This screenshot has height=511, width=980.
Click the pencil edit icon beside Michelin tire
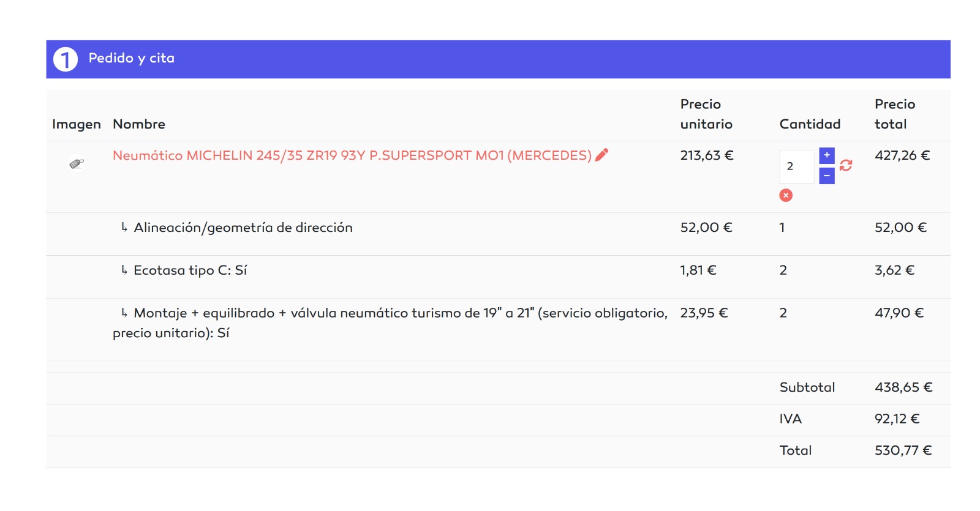[601, 155]
